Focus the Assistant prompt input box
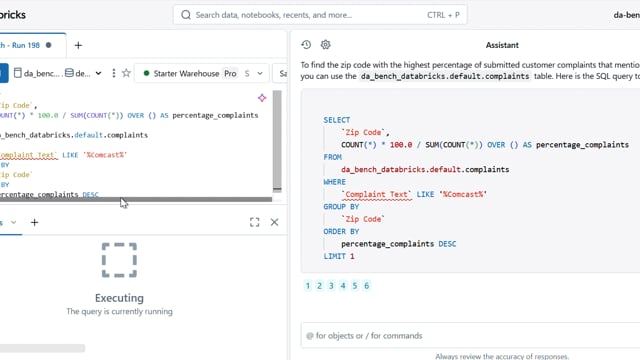The image size is (640, 360). click(470, 336)
